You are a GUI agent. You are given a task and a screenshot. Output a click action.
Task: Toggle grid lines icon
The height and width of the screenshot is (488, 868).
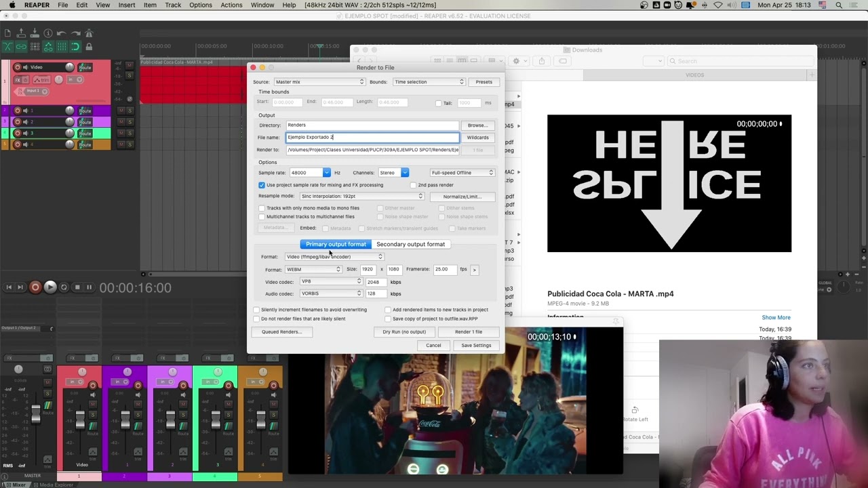[x=62, y=47]
